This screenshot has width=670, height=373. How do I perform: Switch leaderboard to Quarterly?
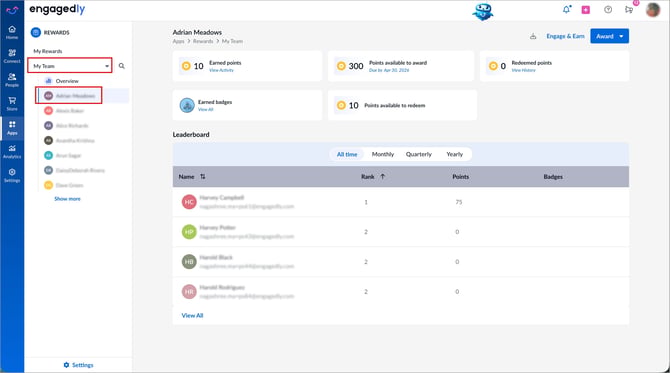pos(419,154)
